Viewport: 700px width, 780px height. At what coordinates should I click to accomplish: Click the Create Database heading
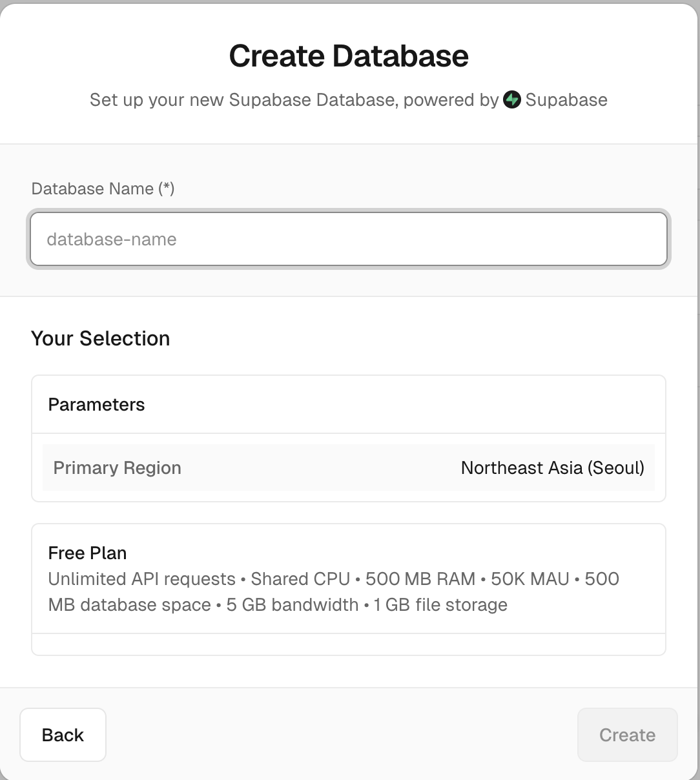(x=349, y=56)
